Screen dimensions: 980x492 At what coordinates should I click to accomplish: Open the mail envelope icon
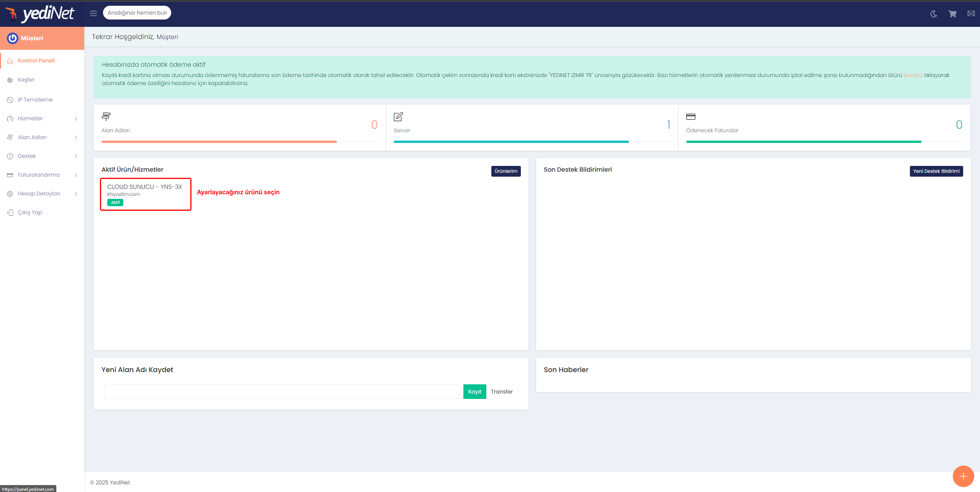(x=971, y=14)
